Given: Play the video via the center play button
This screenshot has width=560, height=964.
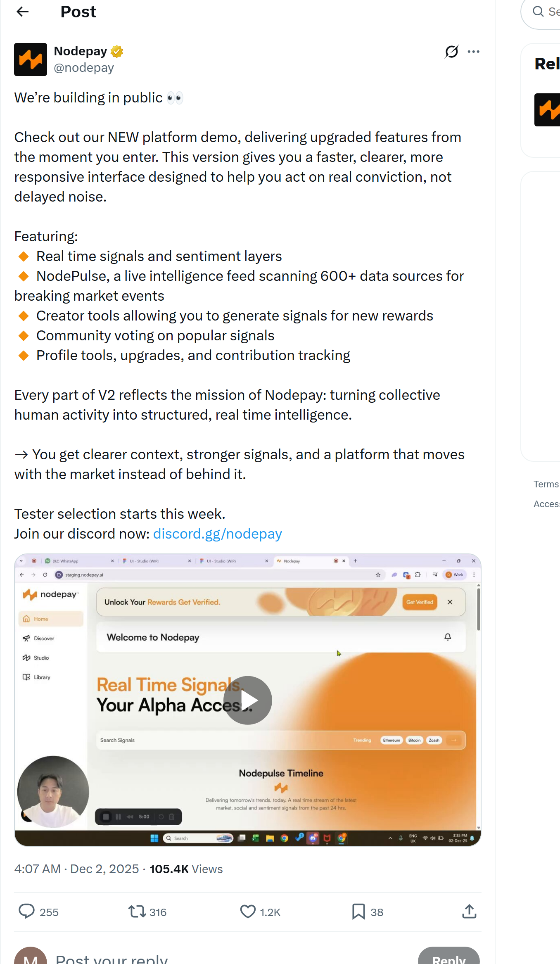Looking at the screenshot, I should click(247, 700).
